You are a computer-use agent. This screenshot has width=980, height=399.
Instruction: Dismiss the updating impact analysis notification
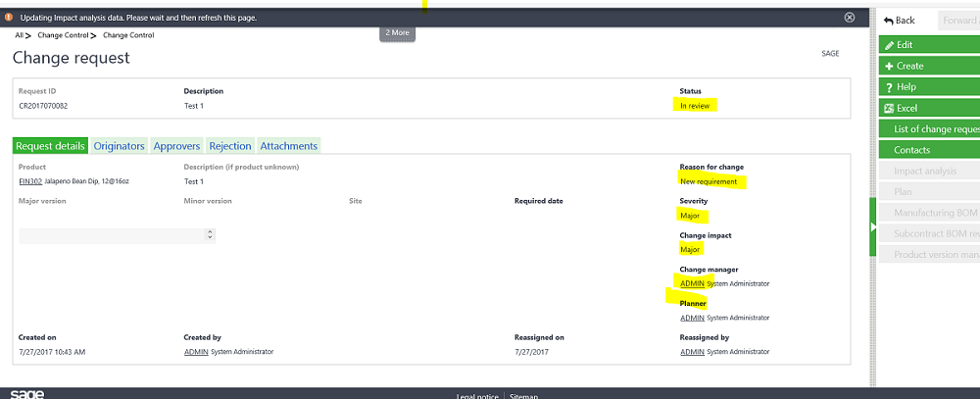coord(850,18)
